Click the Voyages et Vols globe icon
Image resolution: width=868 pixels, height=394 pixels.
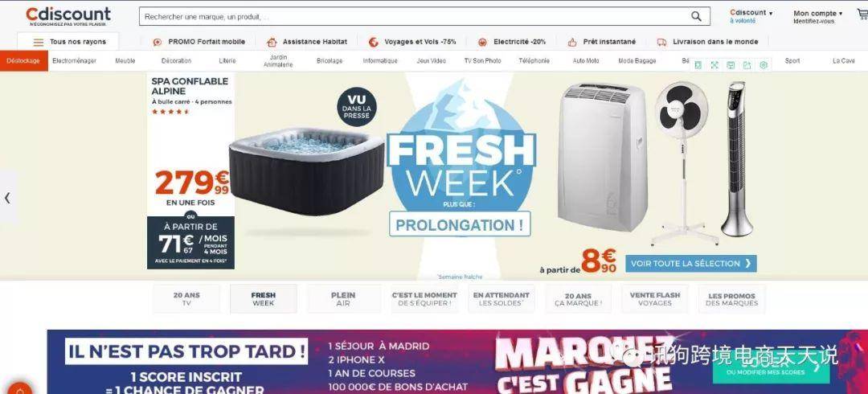[x=373, y=42]
